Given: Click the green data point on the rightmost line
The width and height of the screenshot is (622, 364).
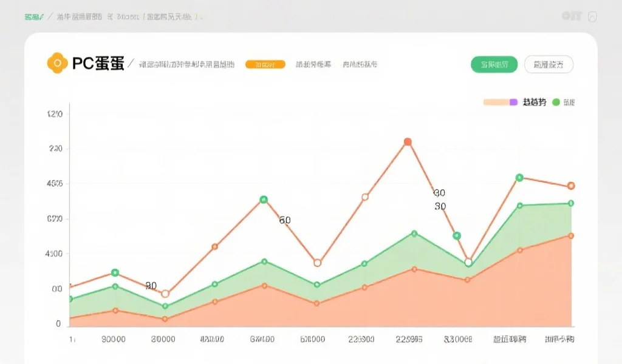Looking at the screenshot, I should [x=570, y=203].
